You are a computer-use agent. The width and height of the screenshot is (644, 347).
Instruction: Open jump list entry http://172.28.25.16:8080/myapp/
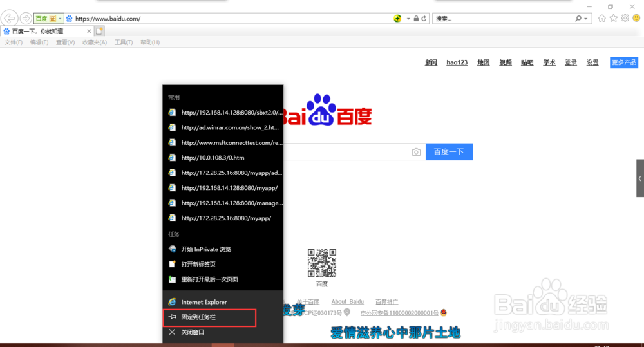223,218
